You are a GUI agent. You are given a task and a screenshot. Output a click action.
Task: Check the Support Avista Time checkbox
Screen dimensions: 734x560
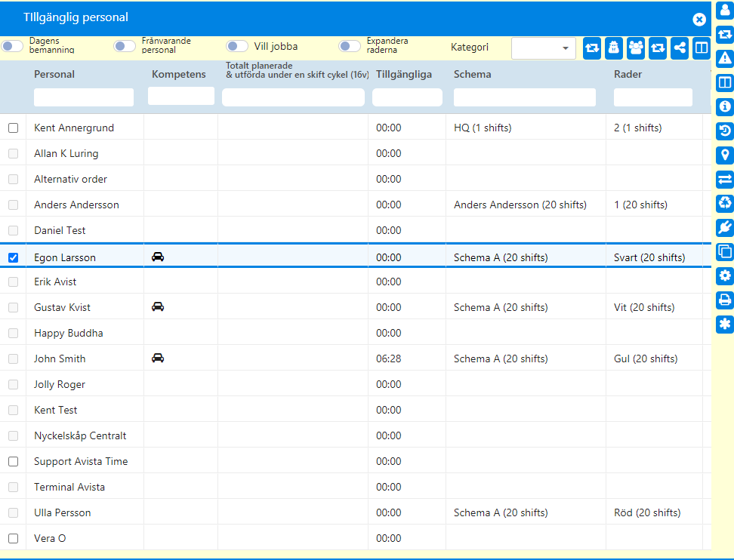click(13, 461)
